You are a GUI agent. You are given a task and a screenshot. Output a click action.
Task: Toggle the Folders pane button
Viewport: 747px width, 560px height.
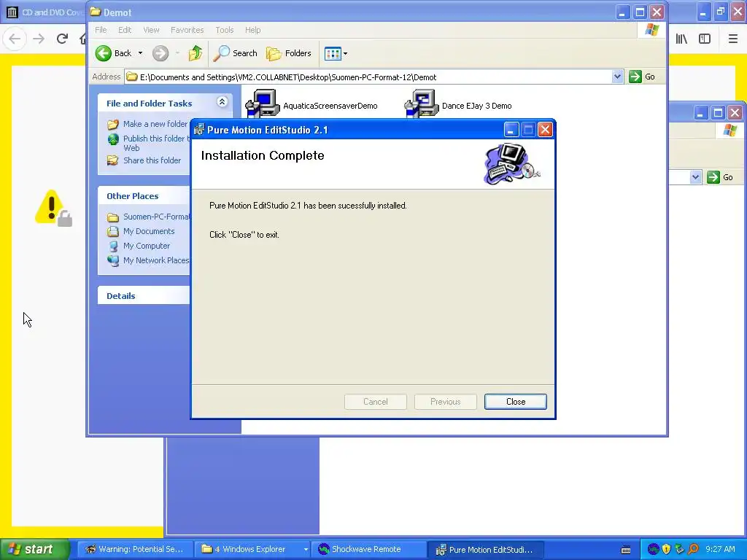289,53
